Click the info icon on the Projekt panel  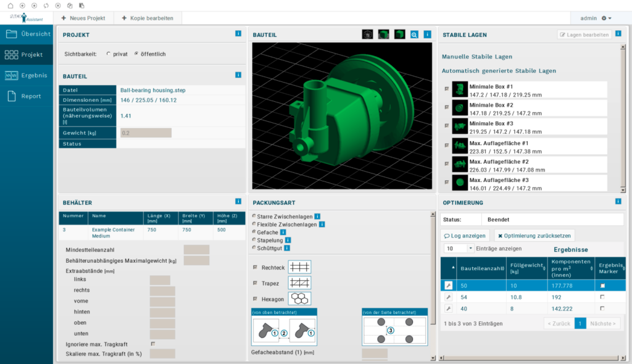[x=238, y=34]
